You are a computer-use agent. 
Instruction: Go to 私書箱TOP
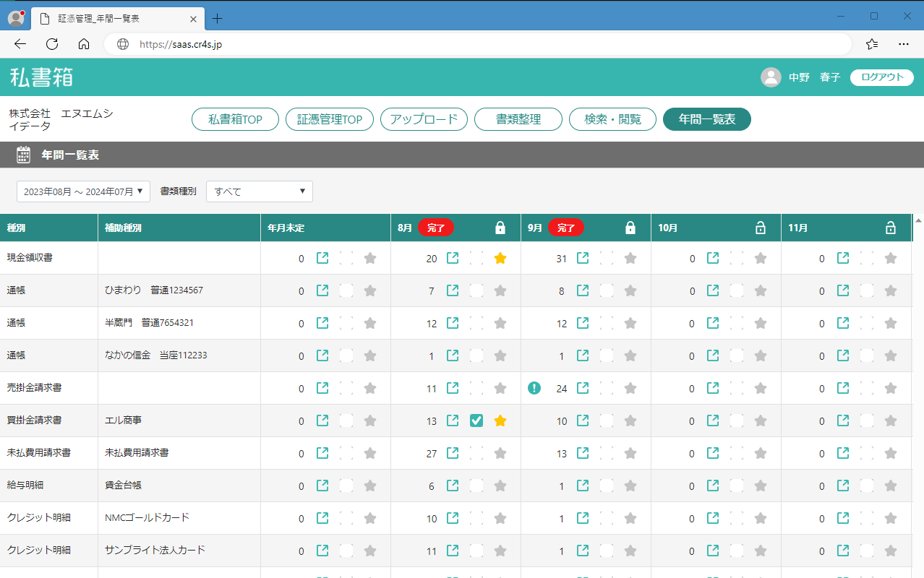click(235, 119)
